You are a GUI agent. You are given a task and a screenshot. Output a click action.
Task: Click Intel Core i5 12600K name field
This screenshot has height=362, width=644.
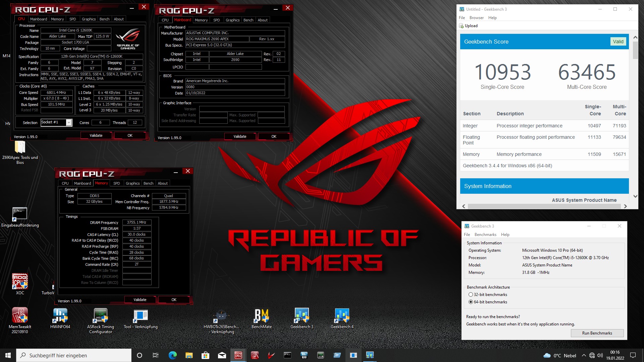(x=76, y=30)
